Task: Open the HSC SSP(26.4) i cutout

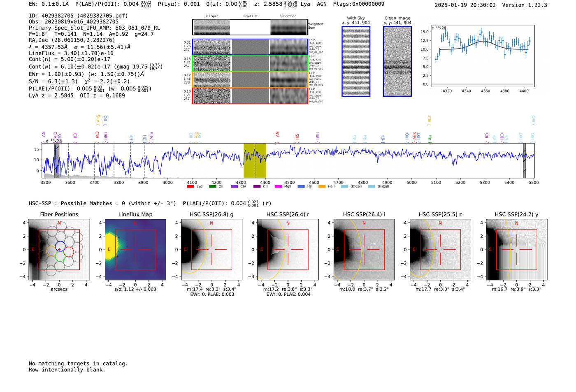Action: tap(364, 250)
